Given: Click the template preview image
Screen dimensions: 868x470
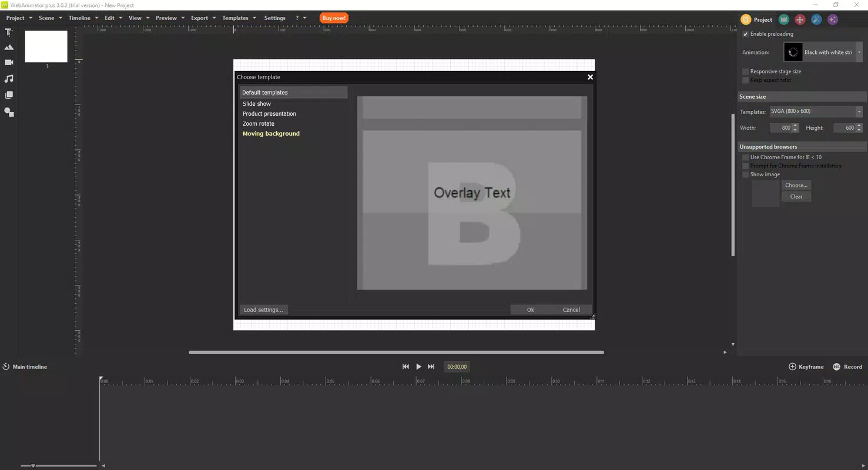Looking at the screenshot, I should (472, 193).
